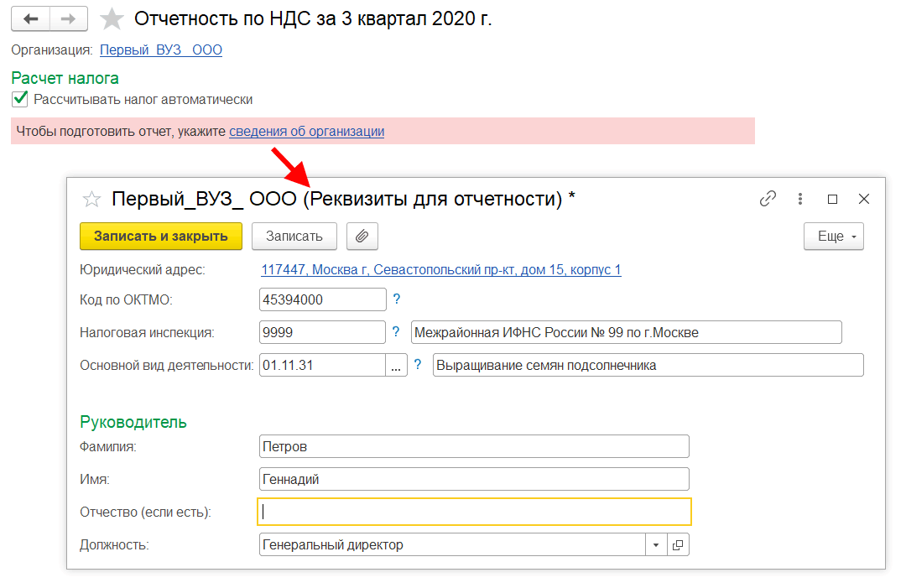The height and width of the screenshot is (588, 906).
Task: Open 'сведения об организации' link
Action: [x=307, y=131]
